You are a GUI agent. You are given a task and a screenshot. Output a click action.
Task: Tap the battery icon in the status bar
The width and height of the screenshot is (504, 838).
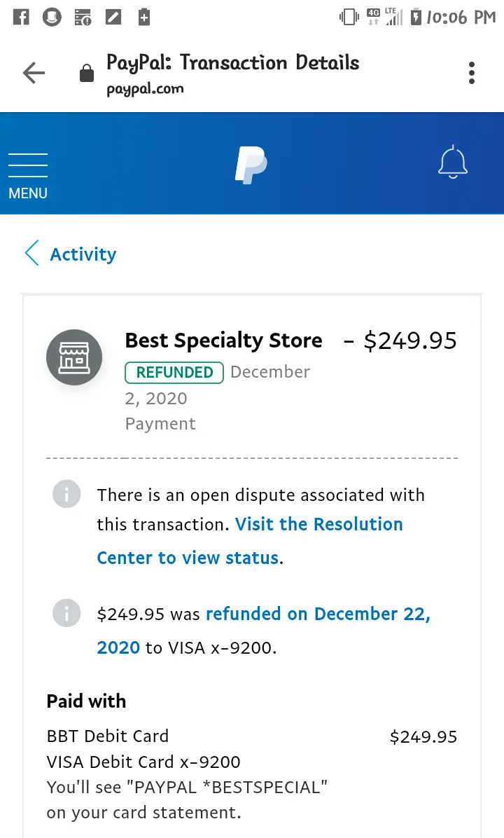point(416,17)
